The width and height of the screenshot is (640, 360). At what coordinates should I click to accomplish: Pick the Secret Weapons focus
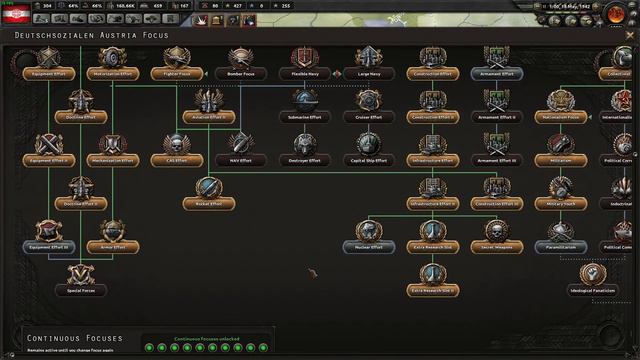point(497,247)
